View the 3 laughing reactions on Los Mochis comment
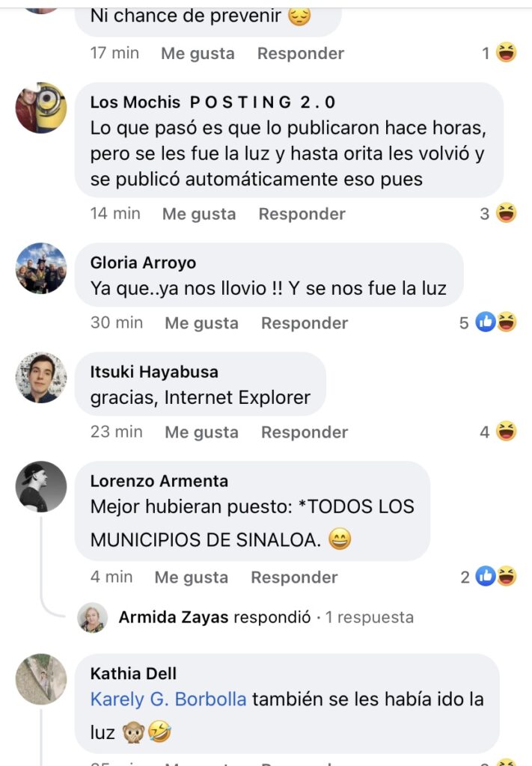Screen dimensions: 532x766 498,213
